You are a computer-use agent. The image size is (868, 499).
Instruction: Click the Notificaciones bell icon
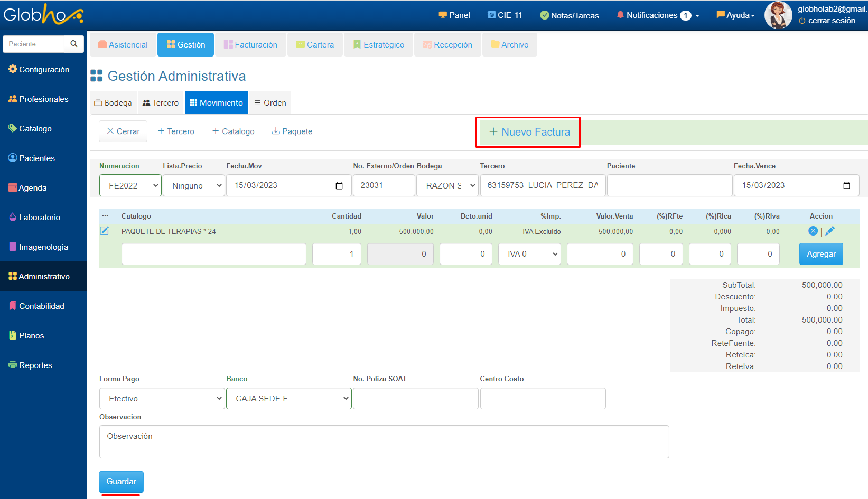[x=620, y=15]
